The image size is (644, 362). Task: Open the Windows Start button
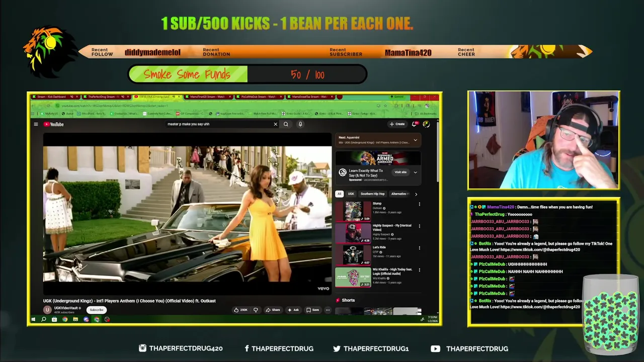[33, 319]
